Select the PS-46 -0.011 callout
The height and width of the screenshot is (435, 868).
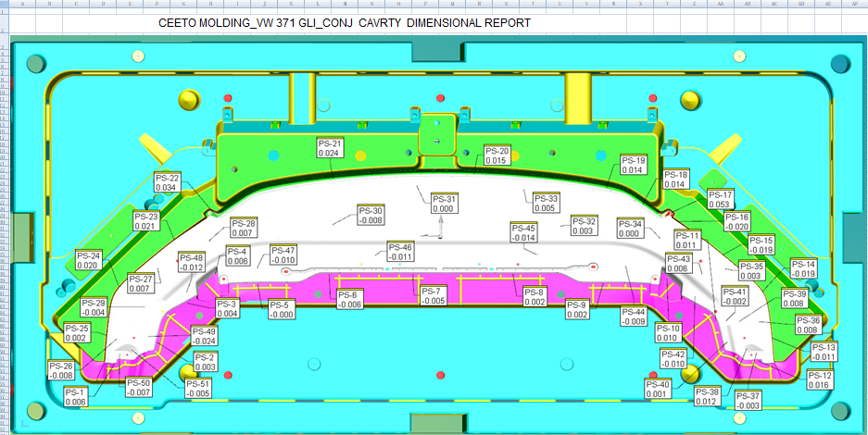click(x=401, y=252)
